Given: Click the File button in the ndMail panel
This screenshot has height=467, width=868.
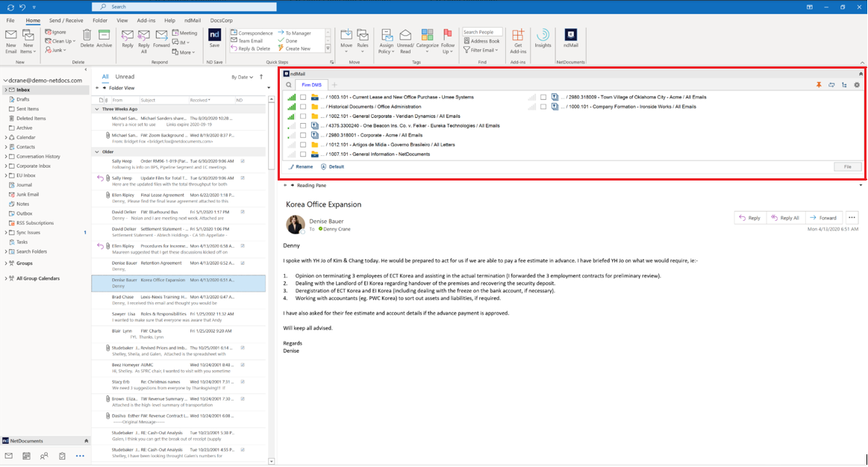Looking at the screenshot, I should (848, 166).
